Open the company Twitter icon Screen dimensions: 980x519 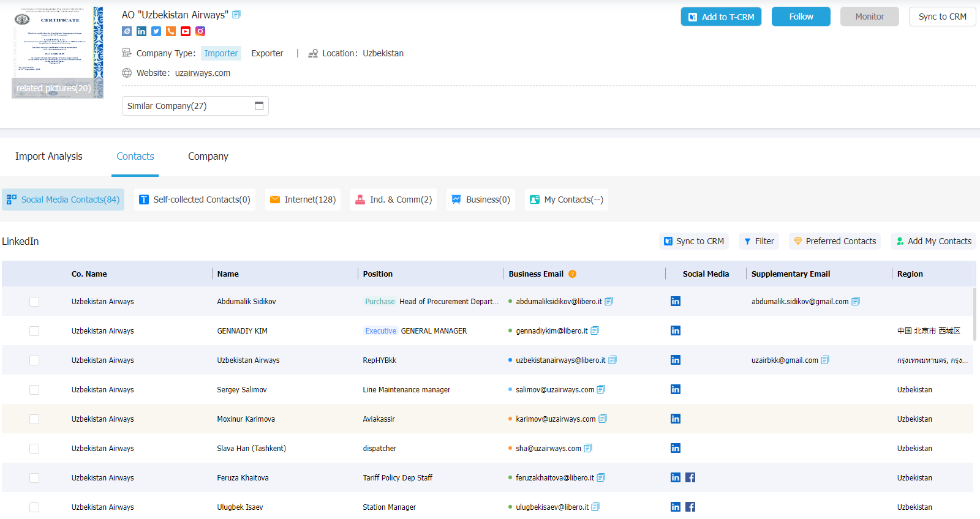pos(156,31)
